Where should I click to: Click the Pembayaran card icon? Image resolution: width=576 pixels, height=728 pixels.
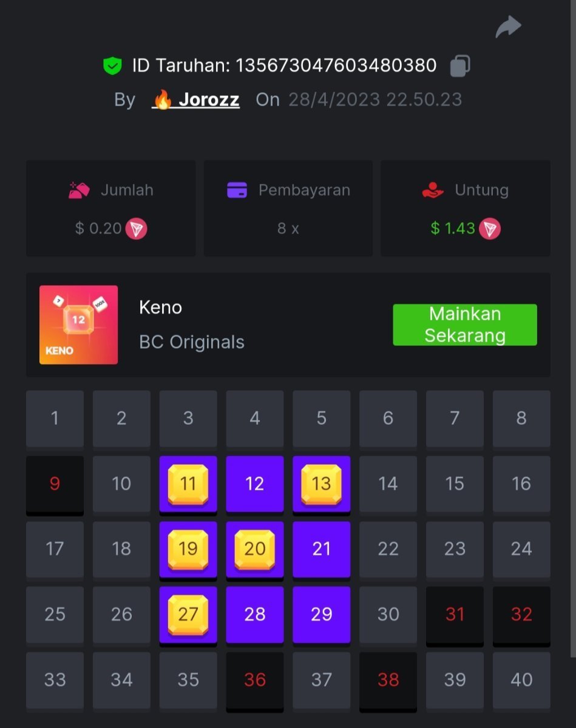(237, 190)
